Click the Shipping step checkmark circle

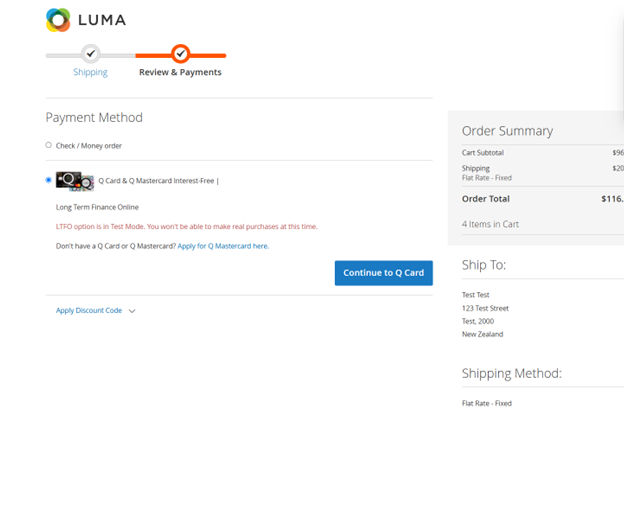click(91, 54)
